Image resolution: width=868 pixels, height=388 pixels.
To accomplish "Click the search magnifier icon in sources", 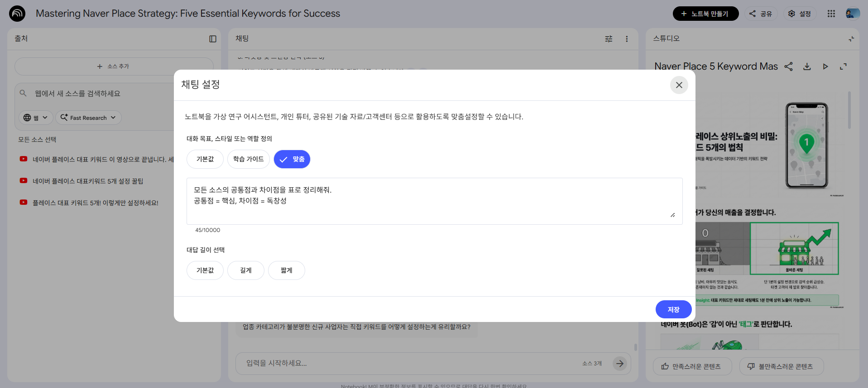I will [23, 93].
